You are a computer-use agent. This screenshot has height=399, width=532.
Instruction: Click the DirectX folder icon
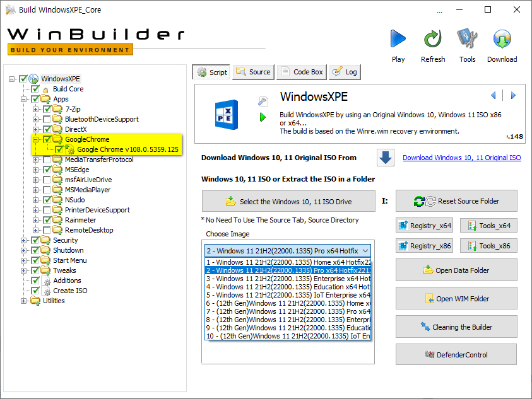click(57, 129)
